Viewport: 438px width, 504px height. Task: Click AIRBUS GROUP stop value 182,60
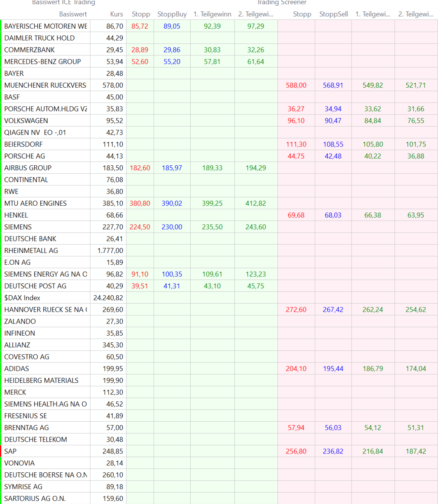click(140, 168)
